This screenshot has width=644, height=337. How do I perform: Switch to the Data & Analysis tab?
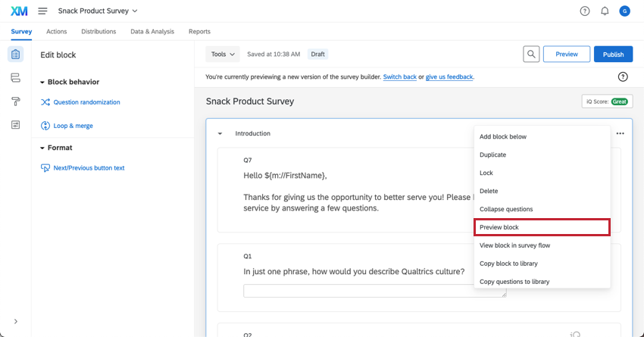click(152, 32)
